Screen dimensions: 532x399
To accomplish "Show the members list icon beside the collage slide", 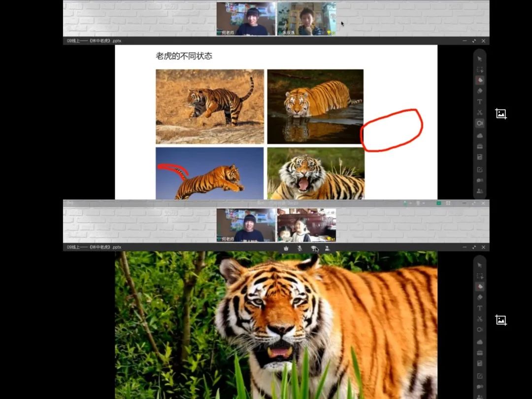I will pyautogui.click(x=480, y=191).
